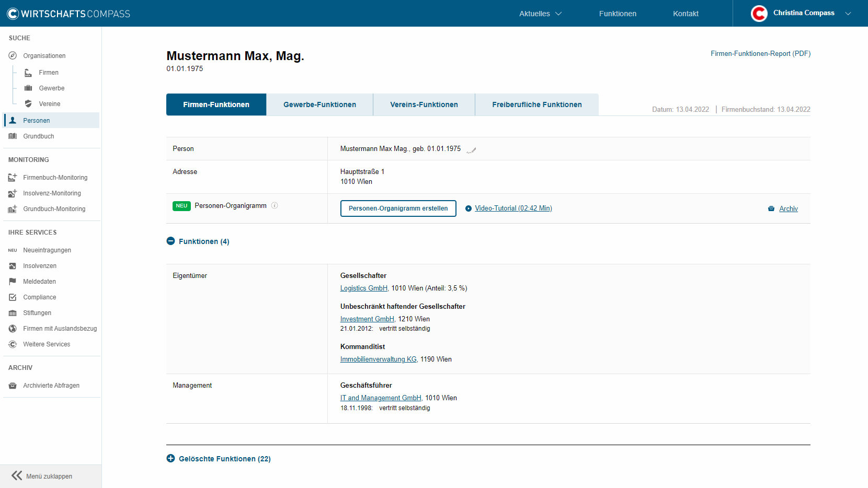
Task: Click the Insolvenzen sidebar icon
Action: 13,266
